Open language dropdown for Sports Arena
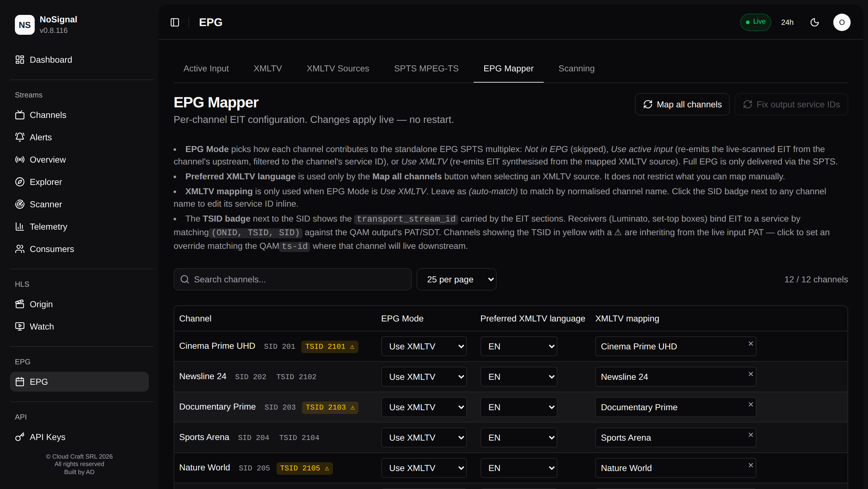The width and height of the screenshot is (868, 489). point(519,437)
